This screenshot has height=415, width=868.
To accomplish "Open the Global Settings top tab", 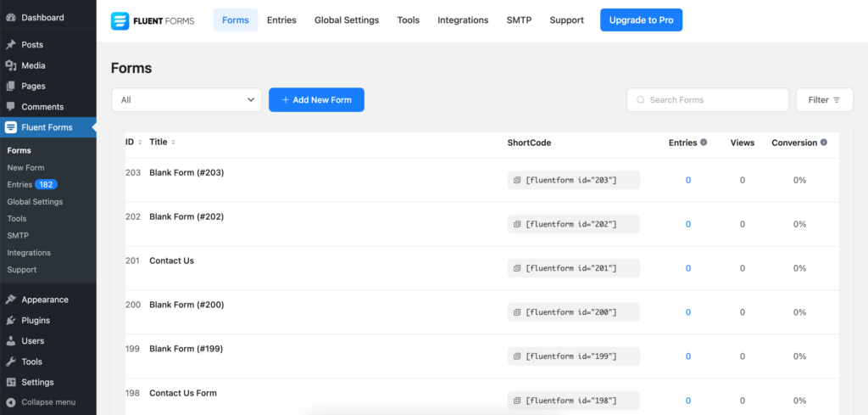I will click(x=347, y=20).
